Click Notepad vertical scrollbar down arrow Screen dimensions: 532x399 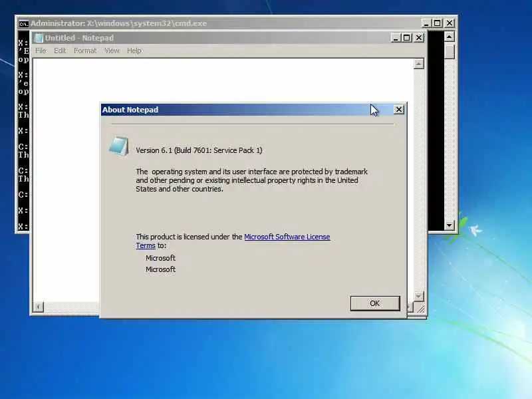point(418,296)
